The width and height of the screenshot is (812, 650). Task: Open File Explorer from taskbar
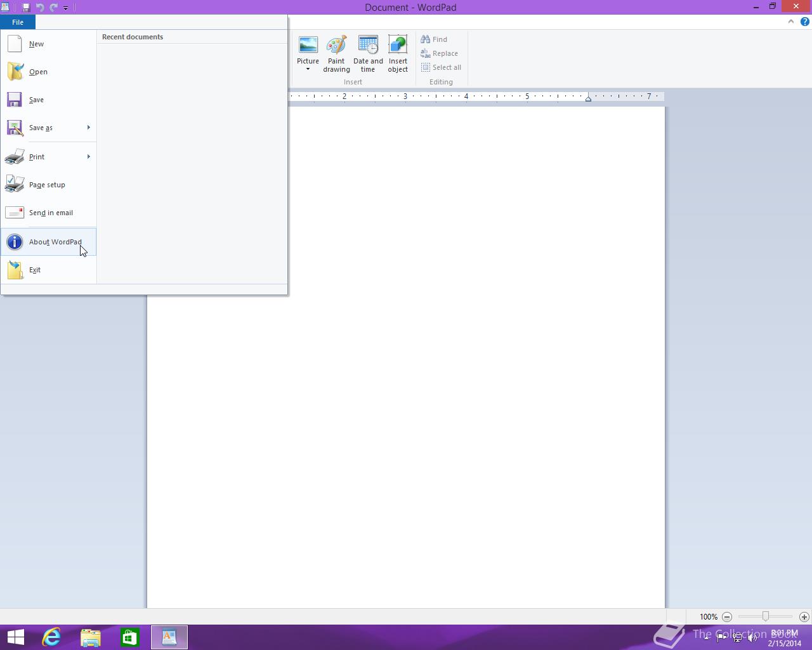[91, 637]
